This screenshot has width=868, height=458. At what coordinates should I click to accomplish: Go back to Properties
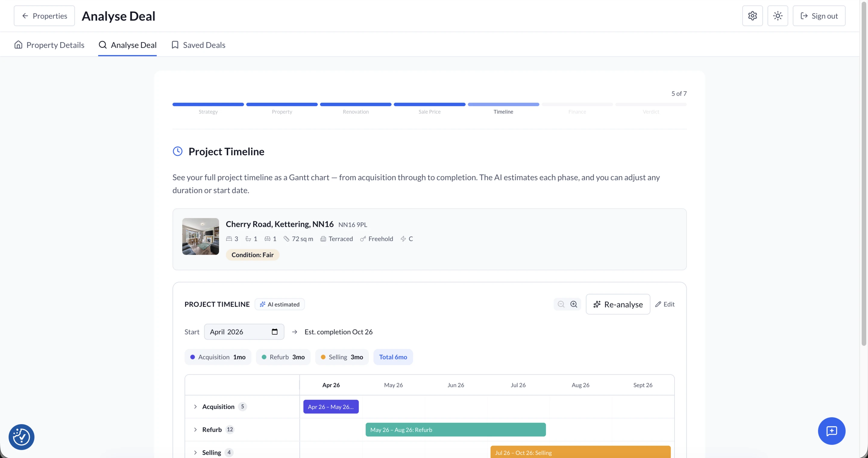point(44,16)
